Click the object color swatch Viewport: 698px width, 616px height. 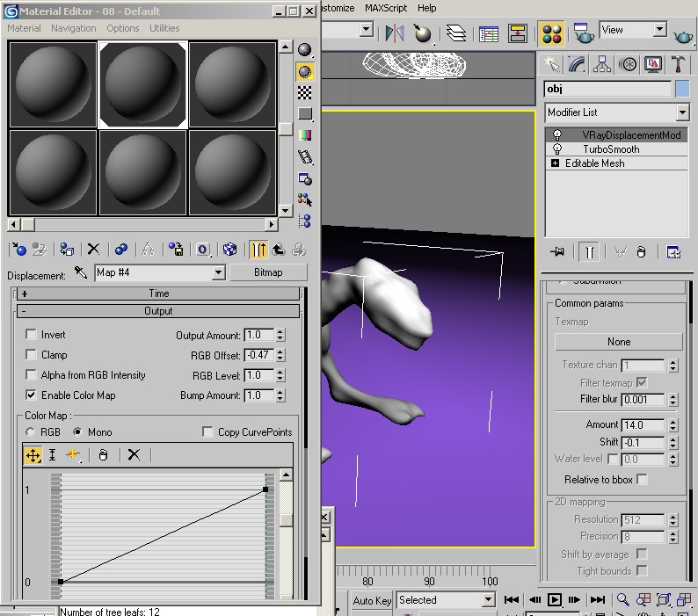click(682, 89)
